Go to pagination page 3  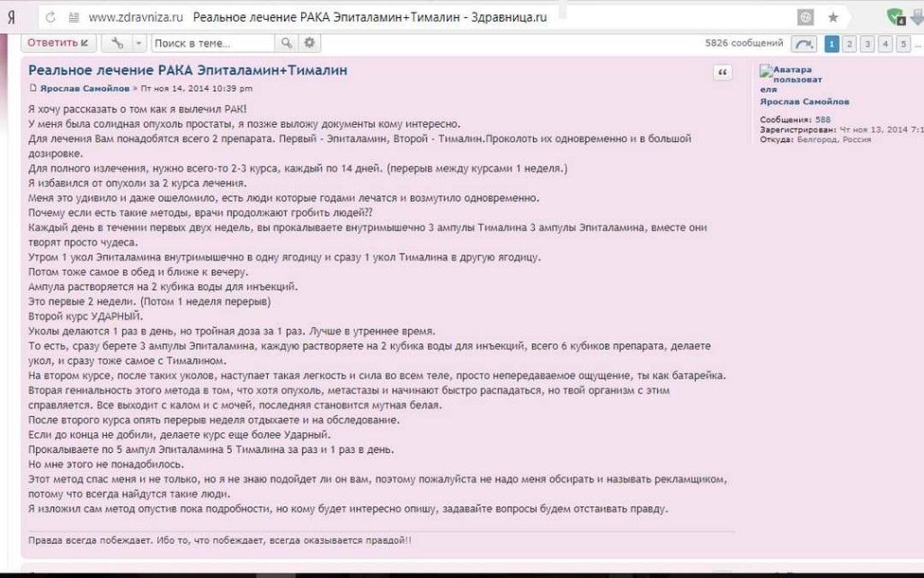click(866, 44)
